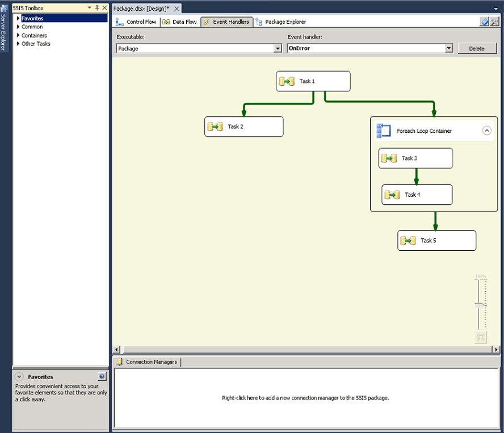Switch to the Control Flow tab

coord(136,22)
